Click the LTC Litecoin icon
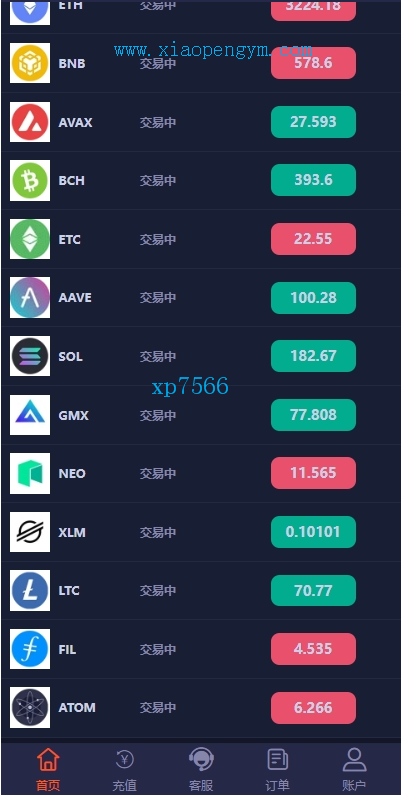 pos(30,590)
